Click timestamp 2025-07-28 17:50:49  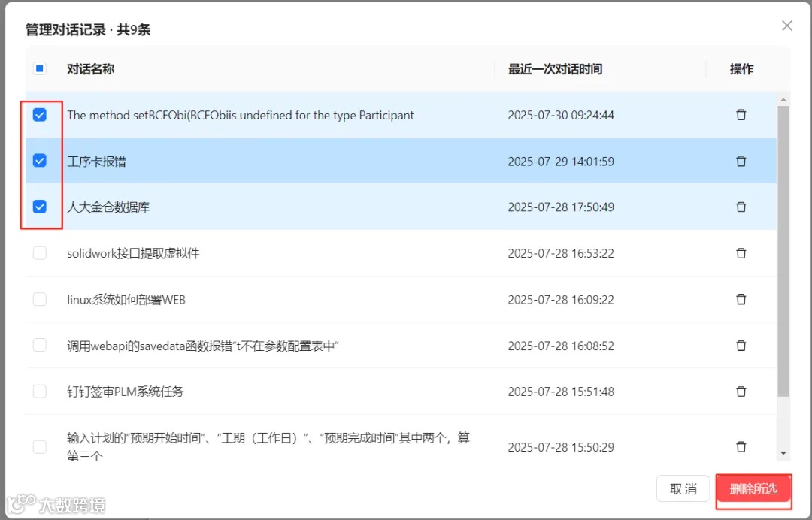tap(561, 207)
